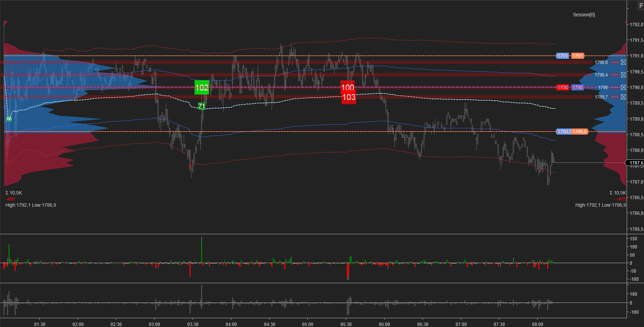Click the 1790,4 level price label
Viewport: 644px width, 327px height.
601,75
